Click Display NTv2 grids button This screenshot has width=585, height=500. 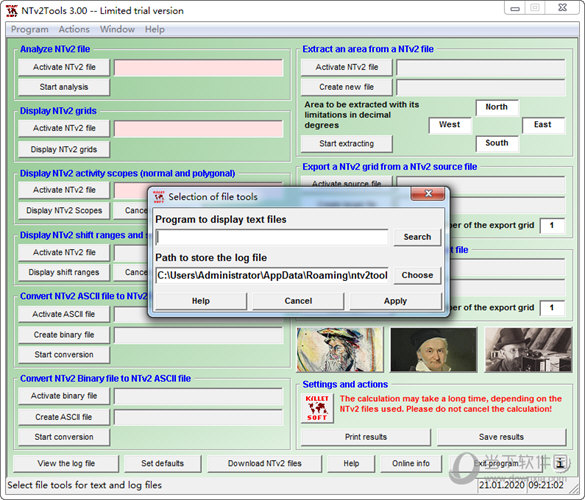point(64,149)
